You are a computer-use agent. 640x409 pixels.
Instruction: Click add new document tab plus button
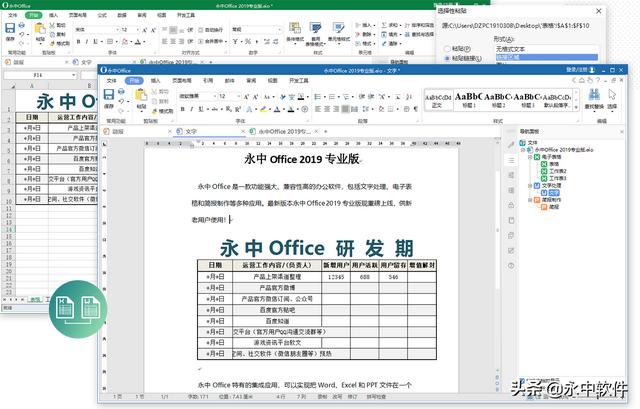[325, 131]
